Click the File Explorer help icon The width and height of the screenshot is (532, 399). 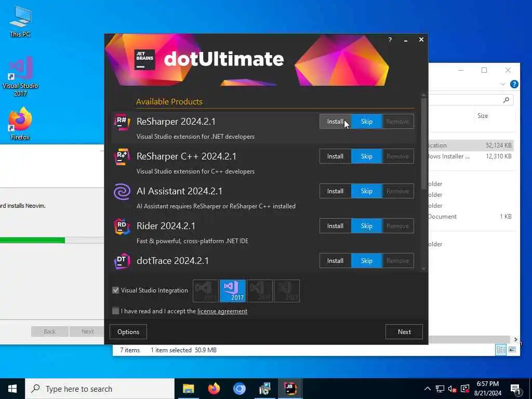pos(514,84)
